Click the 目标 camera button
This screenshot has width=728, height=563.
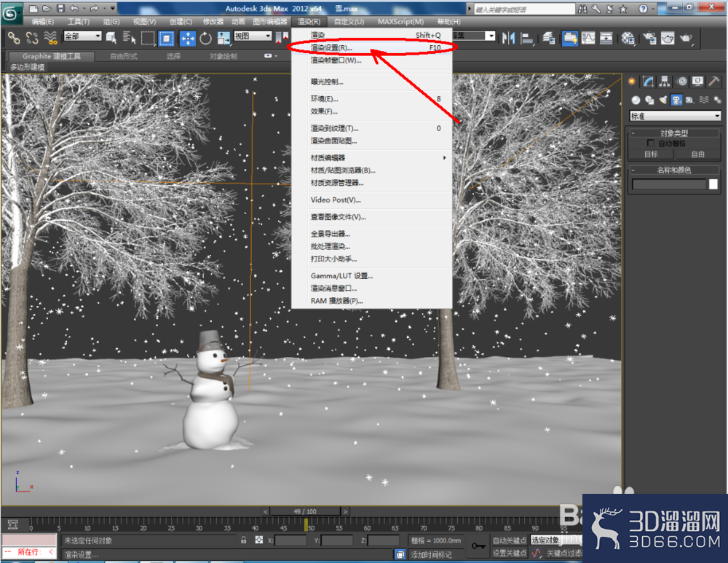tap(651, 154)
